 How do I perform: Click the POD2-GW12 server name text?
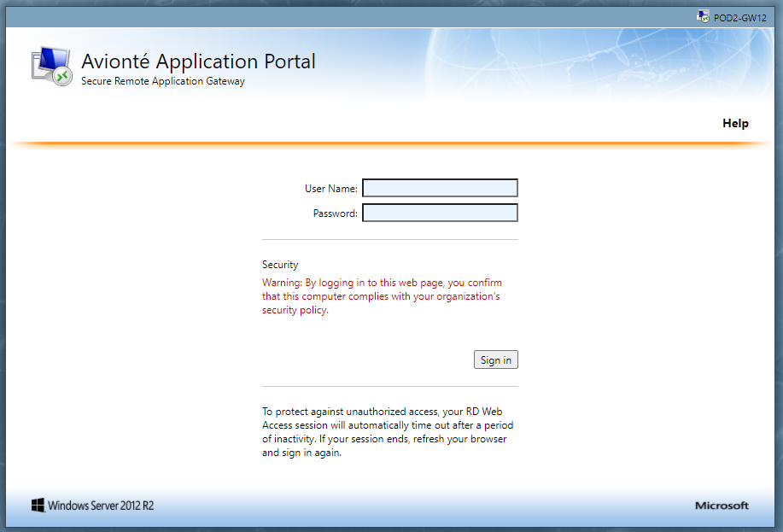(739, 18)
